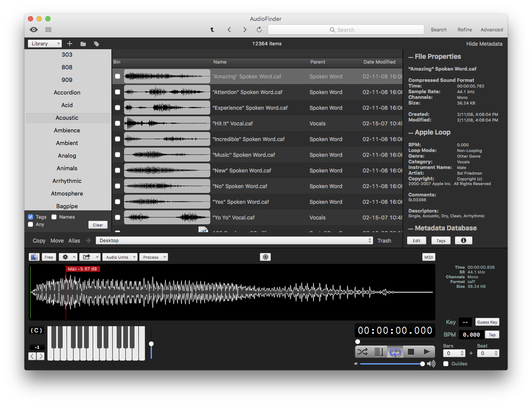
Task: Click the Beat stepper
Action: (x=496, y=353)
